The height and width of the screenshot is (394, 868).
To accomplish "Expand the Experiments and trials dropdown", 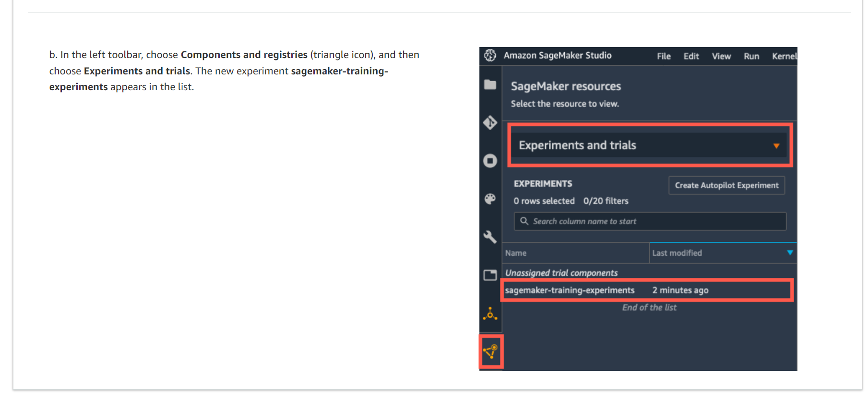I will 649,145.
